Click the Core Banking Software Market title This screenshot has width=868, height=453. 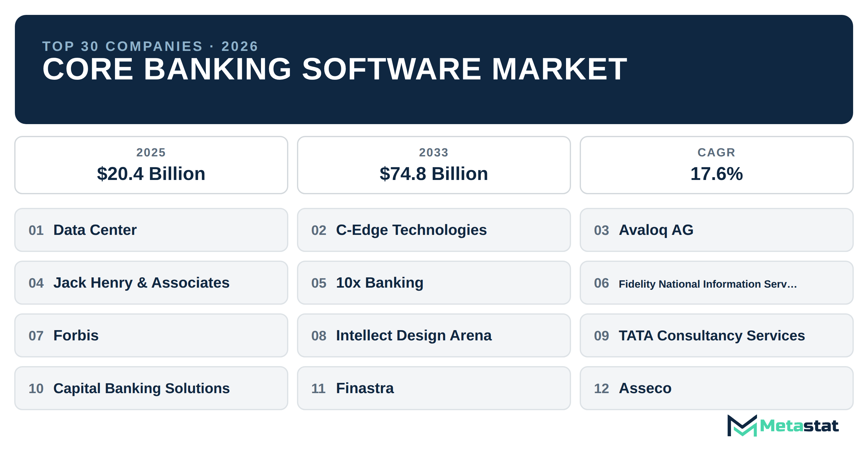pyautogui.click(x=334, y=69)
